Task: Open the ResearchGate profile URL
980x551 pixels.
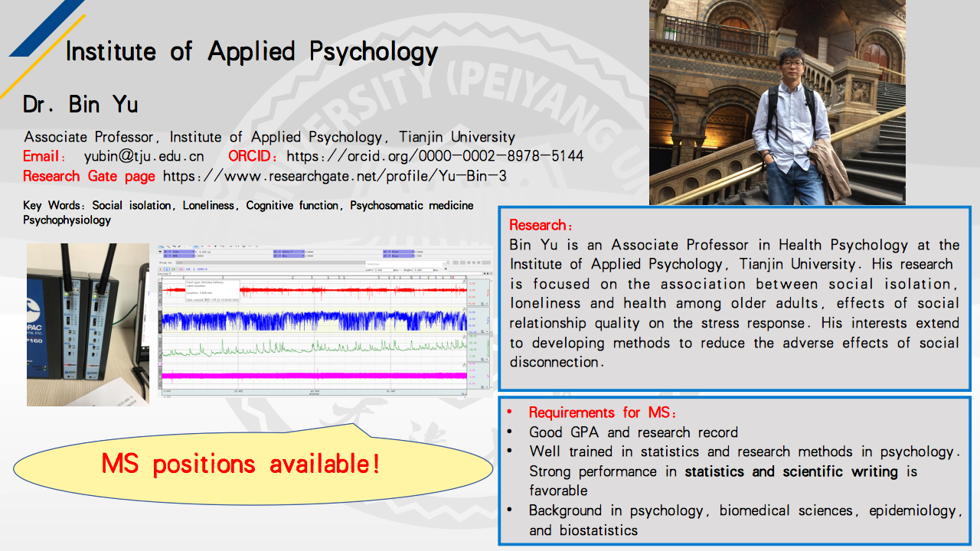Action: 335,176
